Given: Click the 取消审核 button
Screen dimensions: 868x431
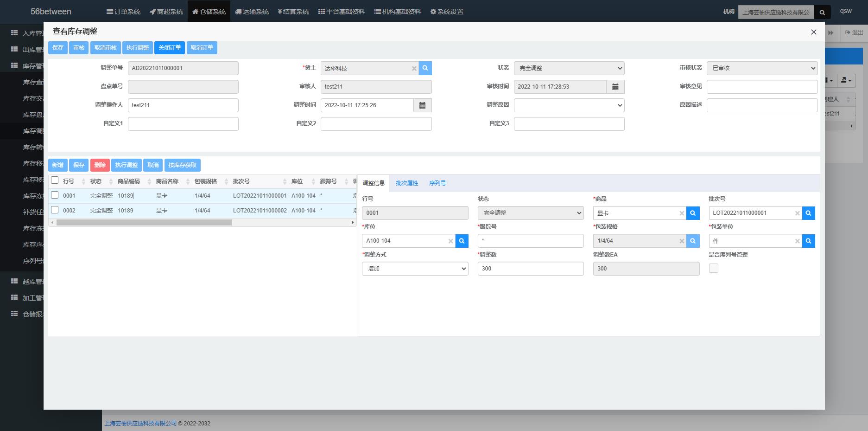Looking at the screenshot, I should point(106,48).
